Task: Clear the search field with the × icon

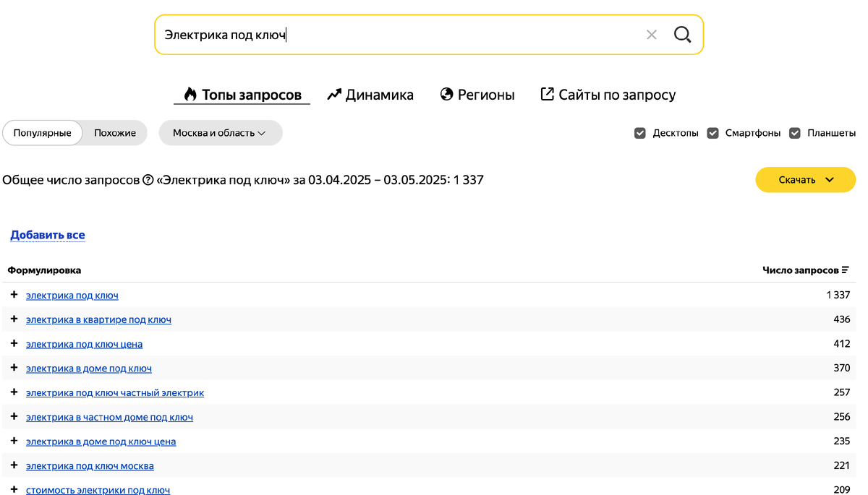Action: [651, 34]
